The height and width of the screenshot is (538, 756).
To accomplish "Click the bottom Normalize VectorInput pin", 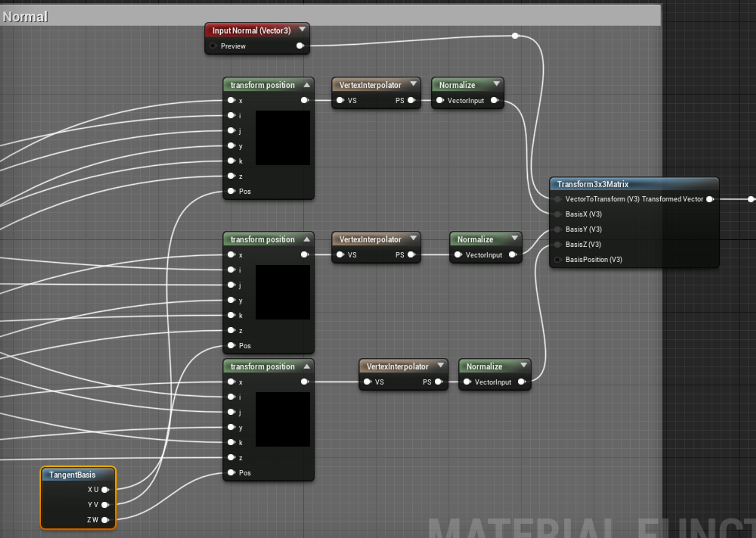I will 467,382.
